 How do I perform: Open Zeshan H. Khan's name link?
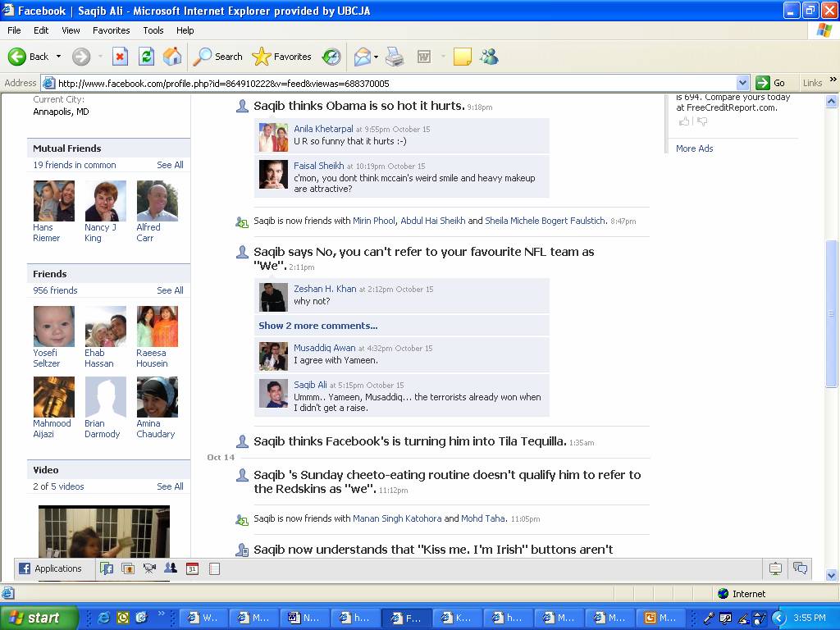[x=325, y=289]
